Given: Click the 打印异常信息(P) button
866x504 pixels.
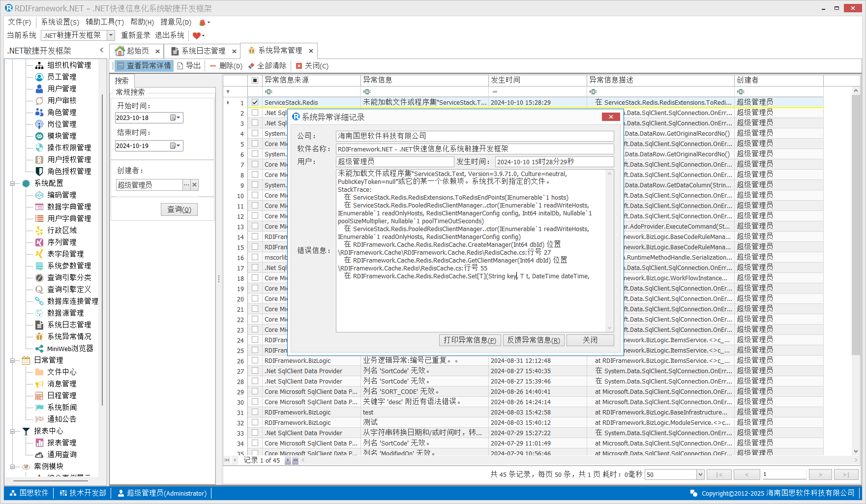Looking at the screenshot, I should [470, 340].
